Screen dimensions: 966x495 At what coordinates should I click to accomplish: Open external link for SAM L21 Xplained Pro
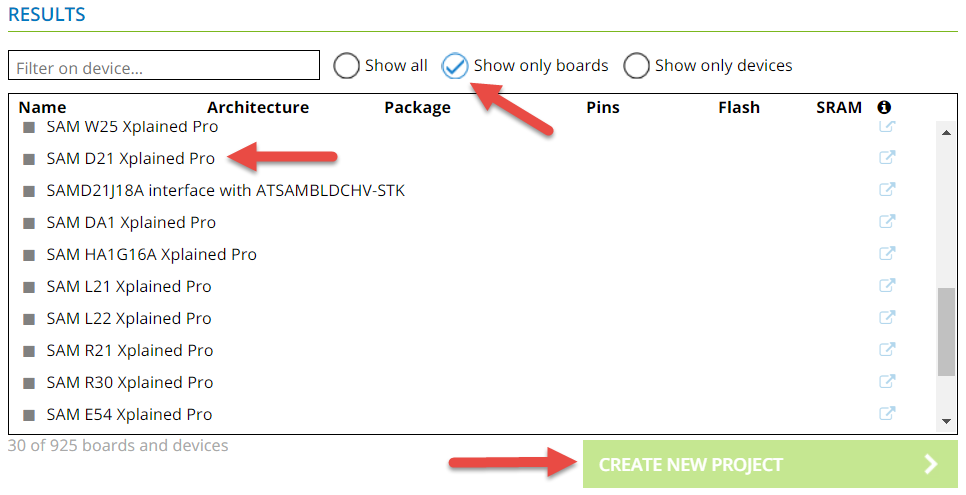pyautogui.click(x=886, y=285)
